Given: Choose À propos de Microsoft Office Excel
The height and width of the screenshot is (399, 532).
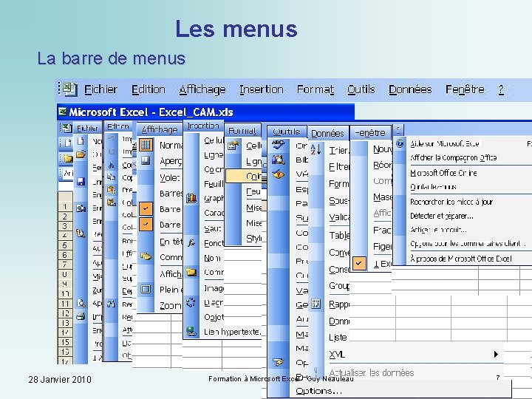Looking at the screenshot, I should 461,259.
